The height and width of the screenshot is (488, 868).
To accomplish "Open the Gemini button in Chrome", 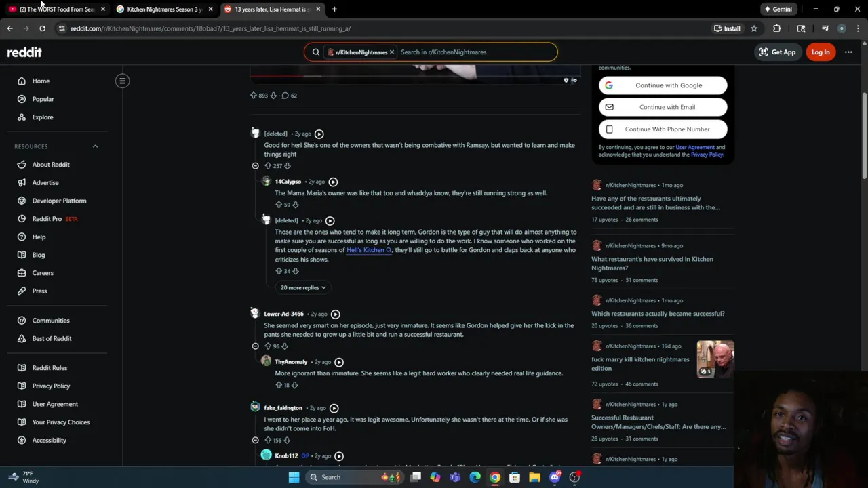I will click(x=777, y=9).
